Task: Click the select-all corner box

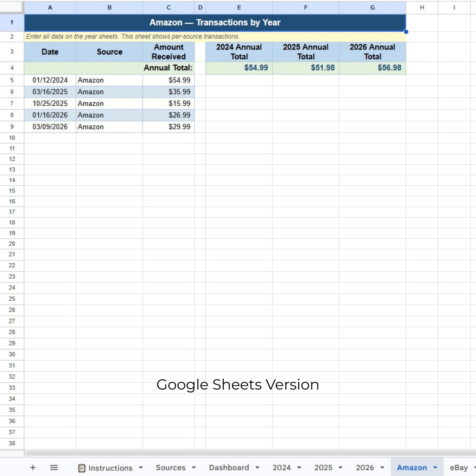Action: 12,7
